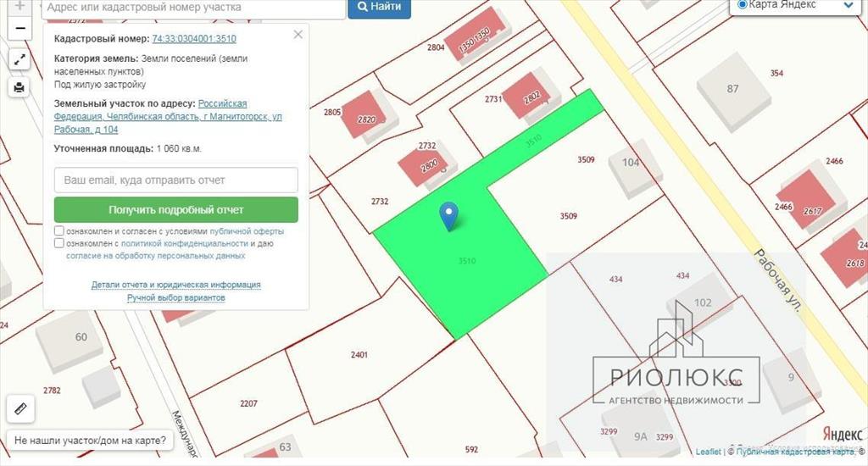Select land parcel 2401 on map
The width and height of the screenshot is (868, 466).
click(x=359, y=354)
